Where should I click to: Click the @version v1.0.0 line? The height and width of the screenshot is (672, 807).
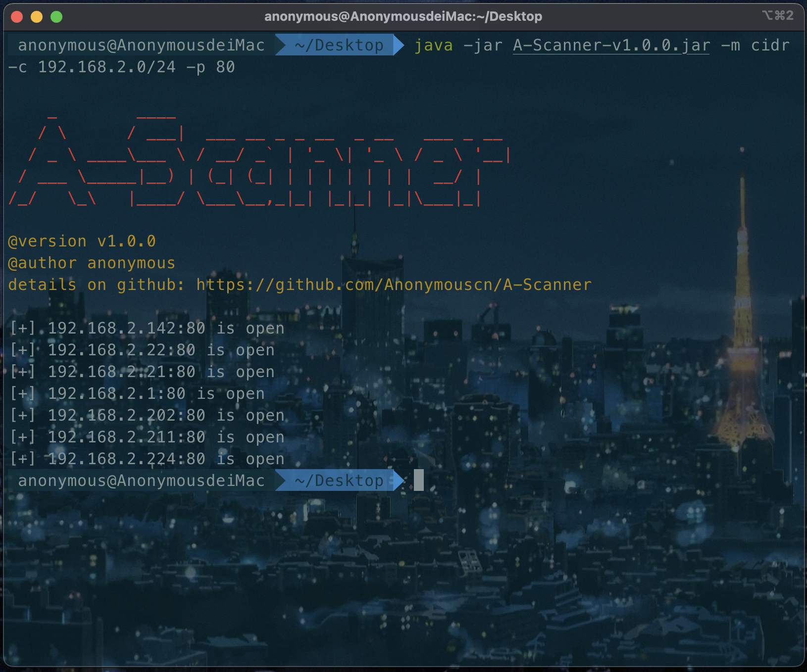point(82,241)
